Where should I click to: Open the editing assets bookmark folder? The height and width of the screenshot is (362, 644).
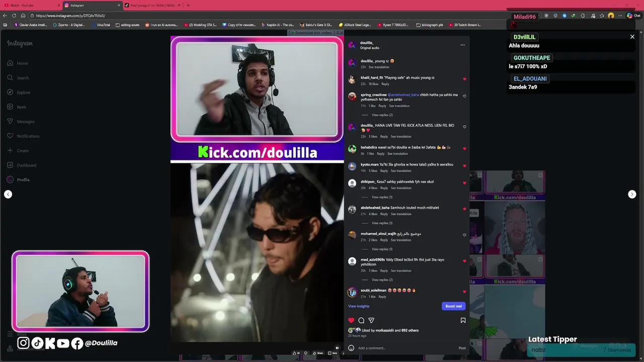coord(128,25)
